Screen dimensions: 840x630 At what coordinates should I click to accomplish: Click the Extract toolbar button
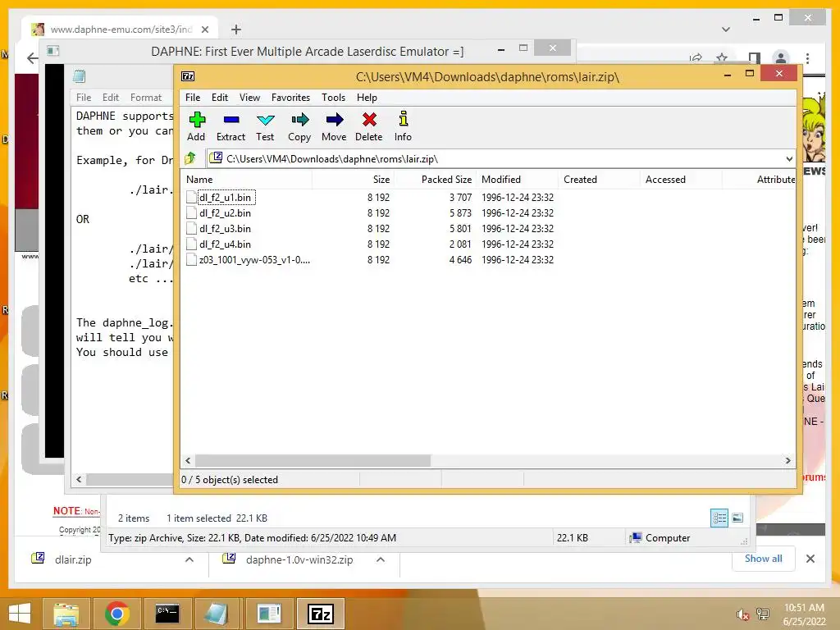click(231, 127)
